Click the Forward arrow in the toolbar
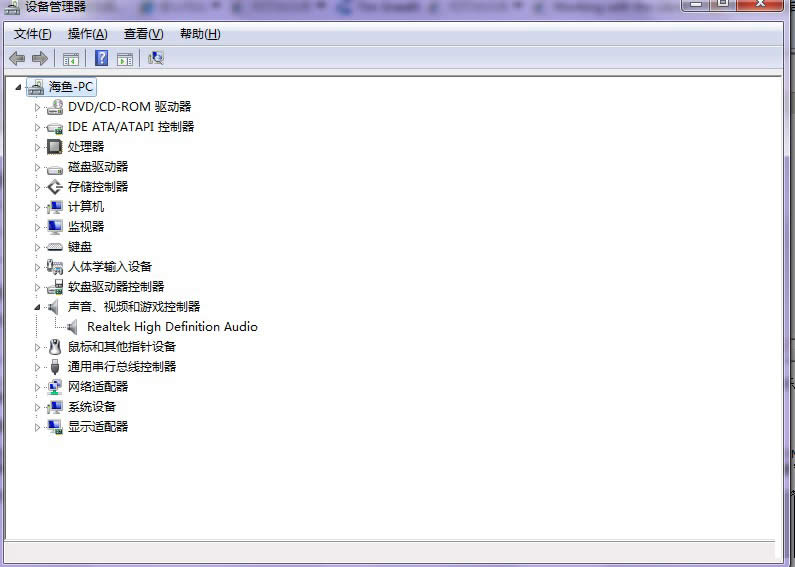The height and width of the screenshot is (567, 795). 40,58
